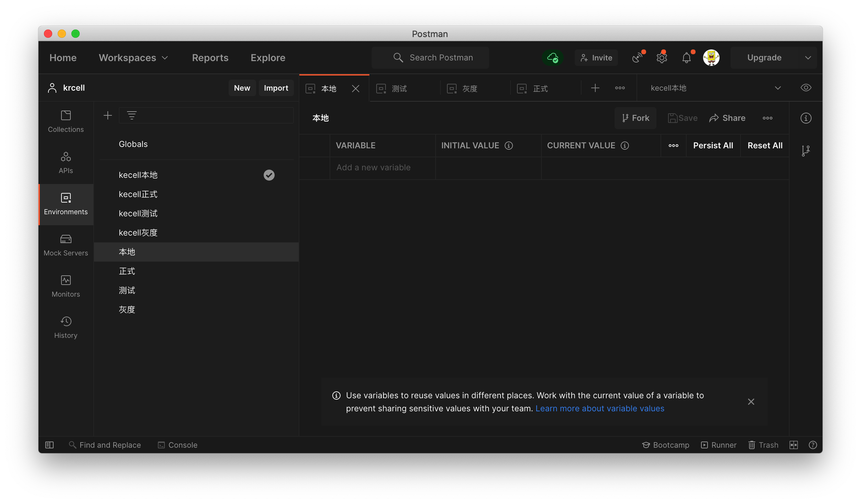Click the environment quick look eye icon
The height and width of the screenshot is (504, 861).
click(806, 88)
